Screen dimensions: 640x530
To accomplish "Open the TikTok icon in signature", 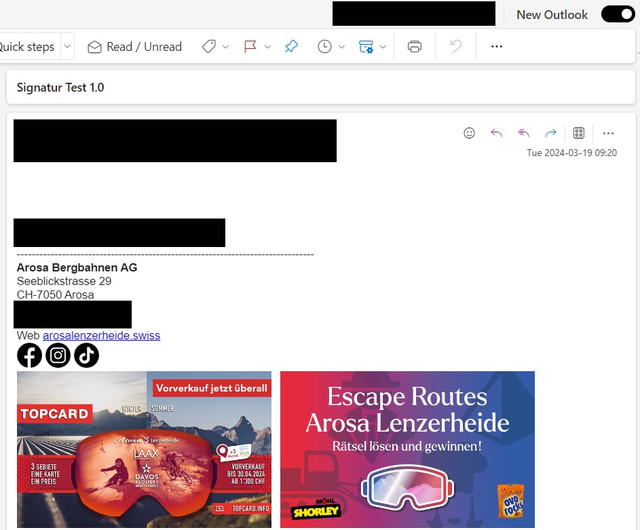I will coord(87,355).
